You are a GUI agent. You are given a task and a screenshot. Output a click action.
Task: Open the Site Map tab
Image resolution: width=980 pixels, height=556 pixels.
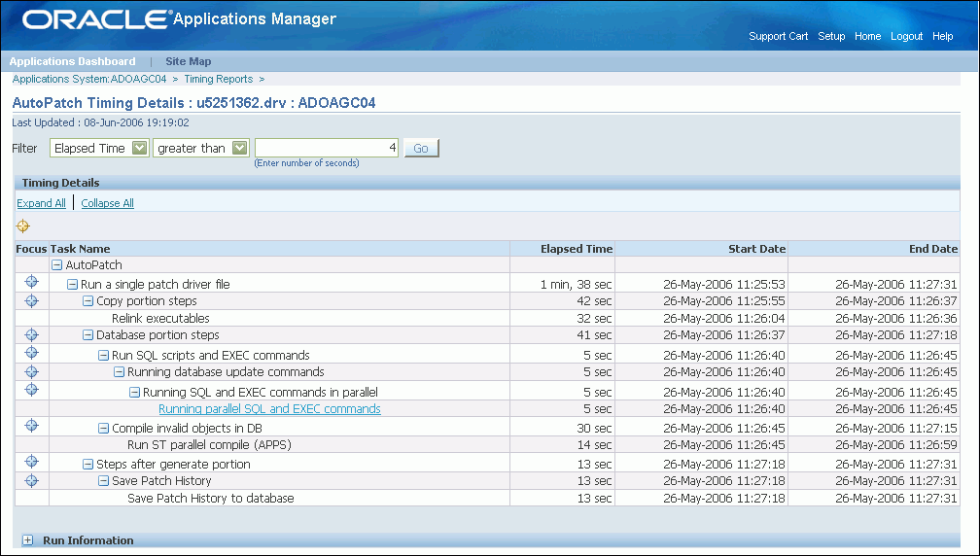[189, 61]
